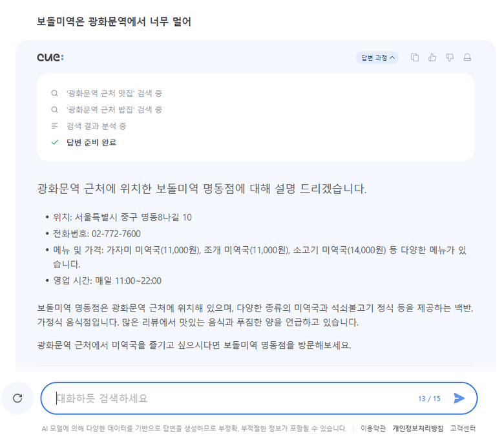
Task: Click the list icon beside 검색 결과 분석 중
Action: click(x=55, y=126)
